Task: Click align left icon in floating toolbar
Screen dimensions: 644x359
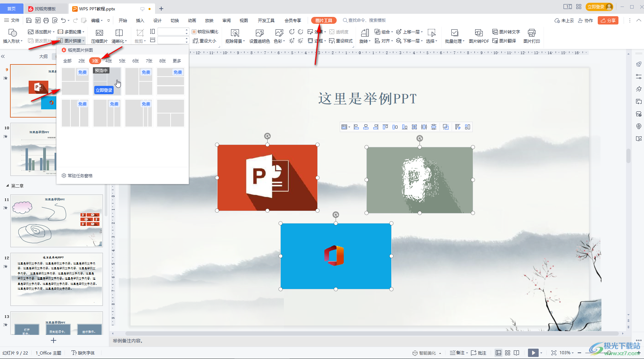Action: [356, 127]
